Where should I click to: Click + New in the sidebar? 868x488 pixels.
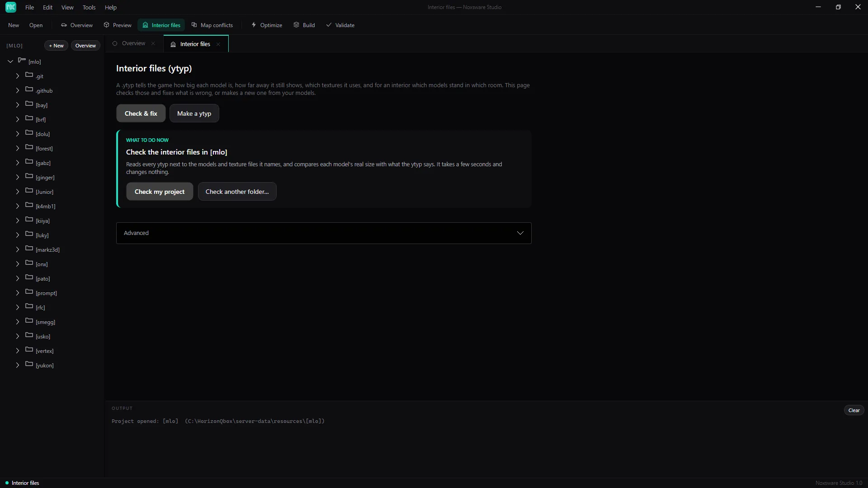[56, 46]
